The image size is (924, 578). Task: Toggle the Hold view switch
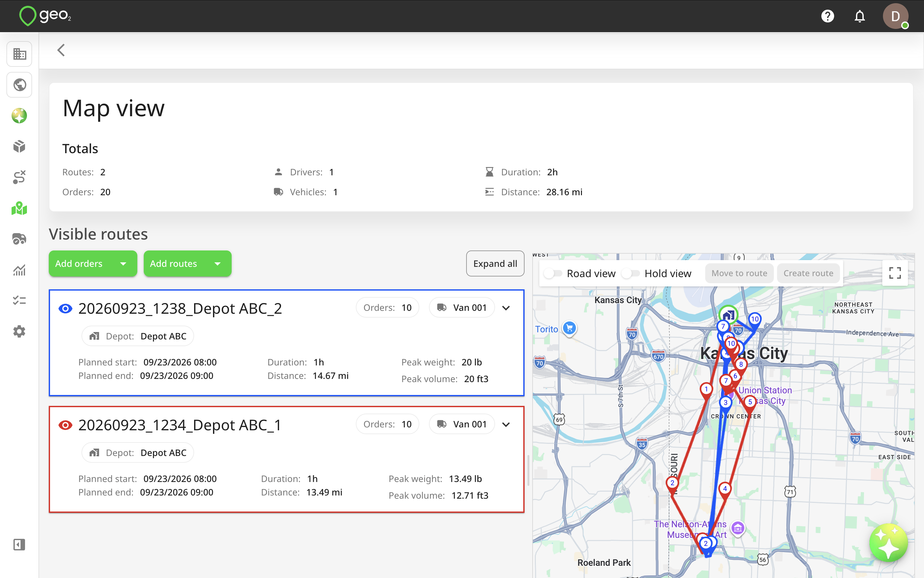click(631, 273)
